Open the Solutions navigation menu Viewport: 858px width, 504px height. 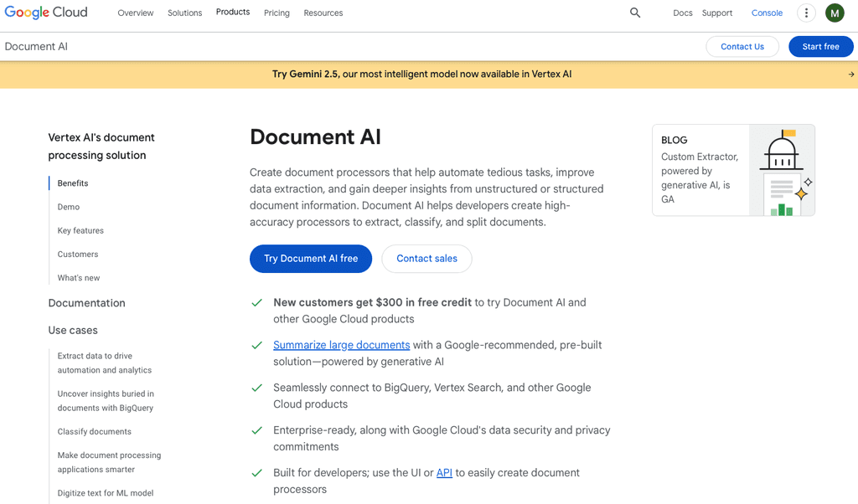point(184,13)
